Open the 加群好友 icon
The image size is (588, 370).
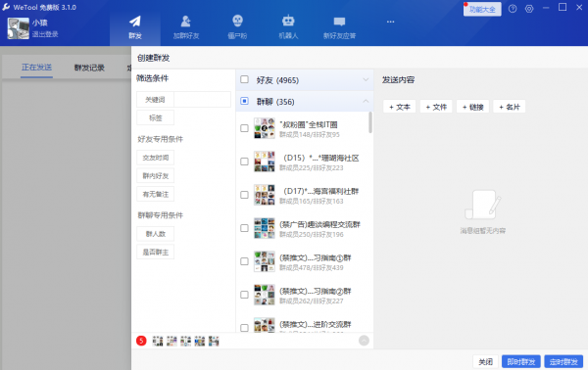pos(186,22)
